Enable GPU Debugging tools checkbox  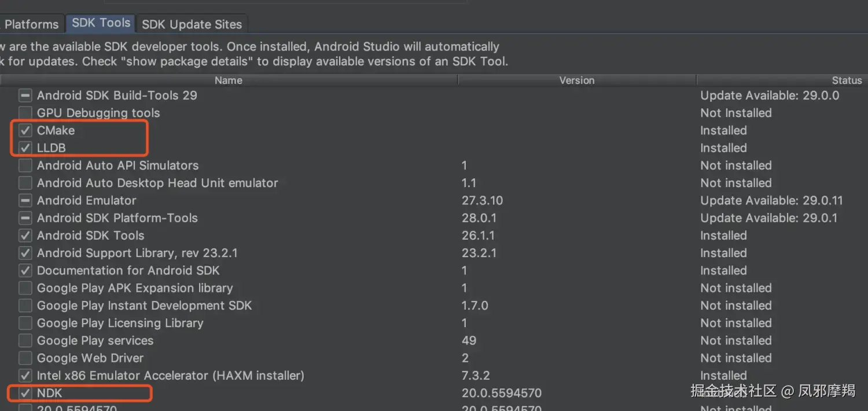pyautogui.click(x=25, y=113)
